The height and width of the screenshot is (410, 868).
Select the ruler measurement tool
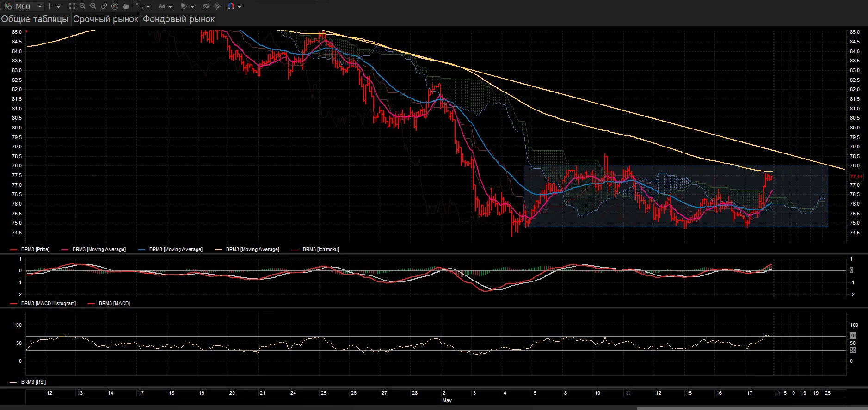coord(104,6)
